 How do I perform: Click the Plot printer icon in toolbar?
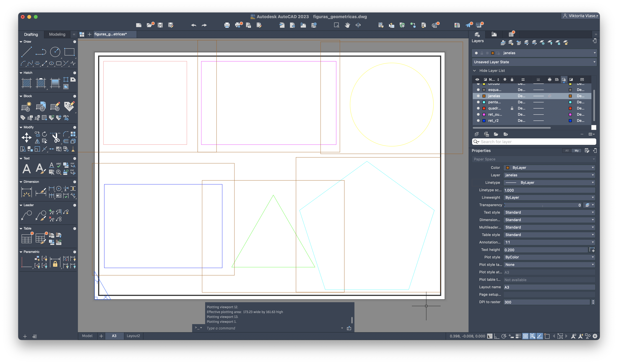[x=227, y=25]
